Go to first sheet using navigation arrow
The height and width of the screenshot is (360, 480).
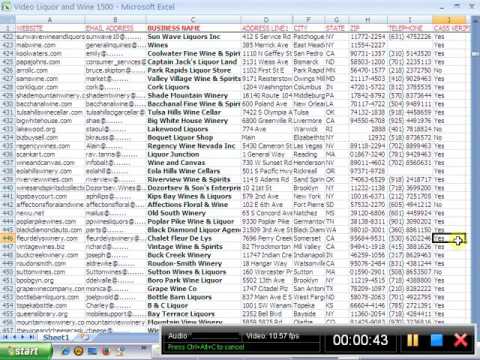[5, 337]
